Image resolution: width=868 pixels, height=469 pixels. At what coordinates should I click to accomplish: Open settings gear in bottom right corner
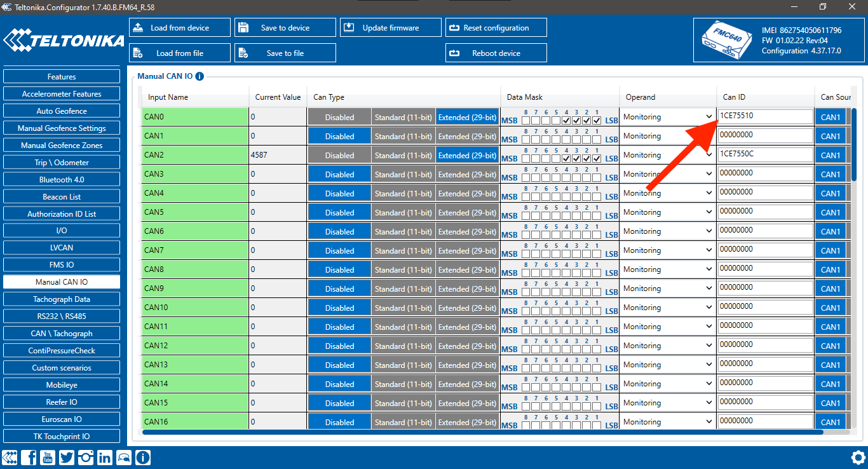(x=858, y=457)
